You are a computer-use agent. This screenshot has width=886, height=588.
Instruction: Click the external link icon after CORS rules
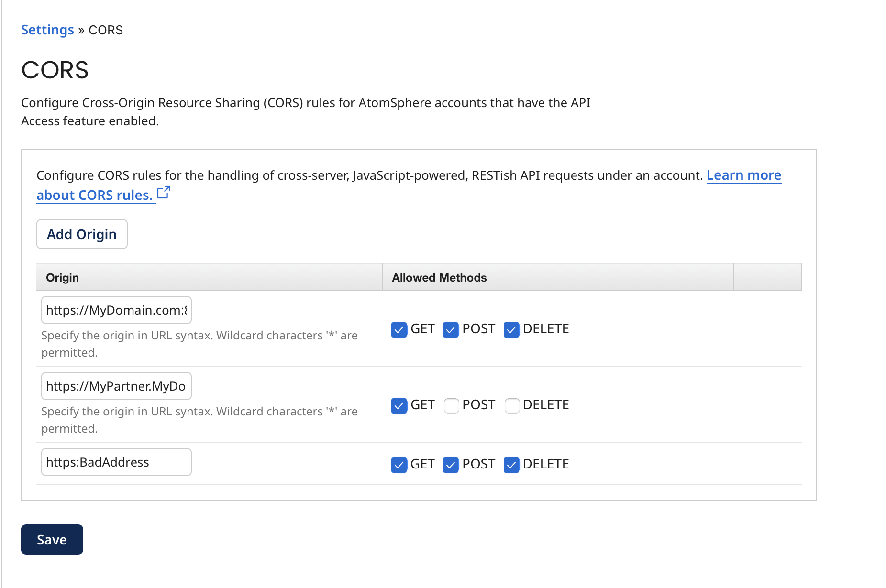[164, 193]
